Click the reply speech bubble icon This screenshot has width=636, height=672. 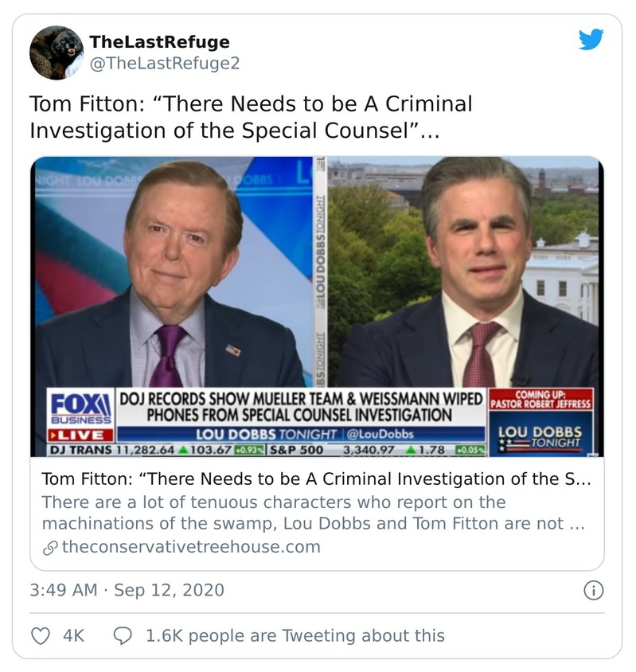tap(123, 635)
